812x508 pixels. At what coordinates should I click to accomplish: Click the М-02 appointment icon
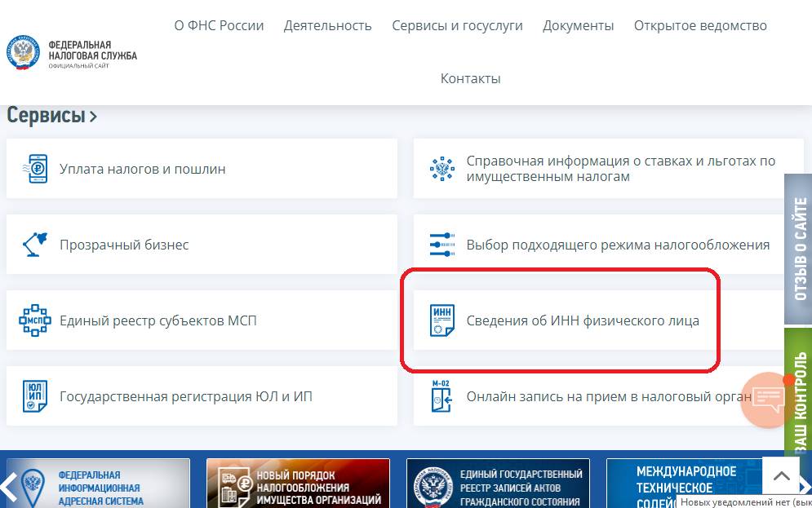click(x=441, y=395)
